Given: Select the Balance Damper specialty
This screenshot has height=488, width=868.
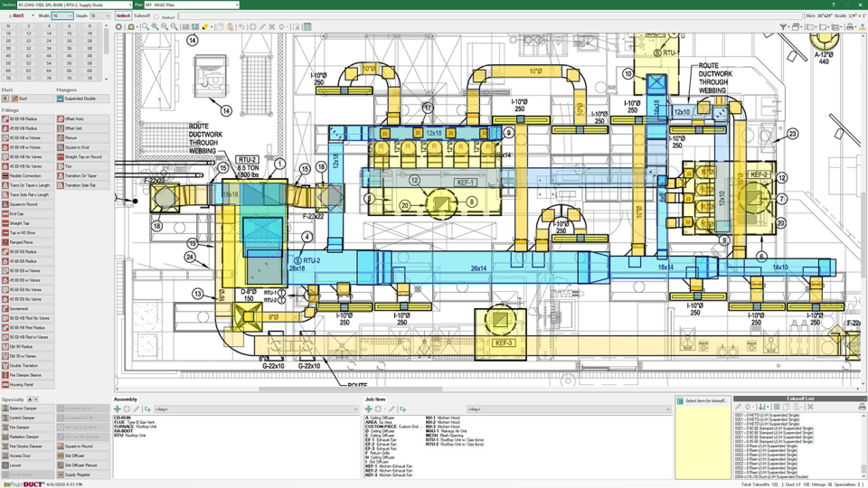Looking at the screenshot, I should click(28, 408).
